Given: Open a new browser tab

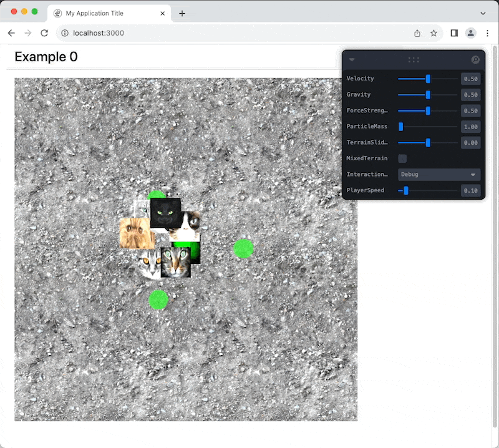Looking at the screenshot, I should [x=182, y=13].
